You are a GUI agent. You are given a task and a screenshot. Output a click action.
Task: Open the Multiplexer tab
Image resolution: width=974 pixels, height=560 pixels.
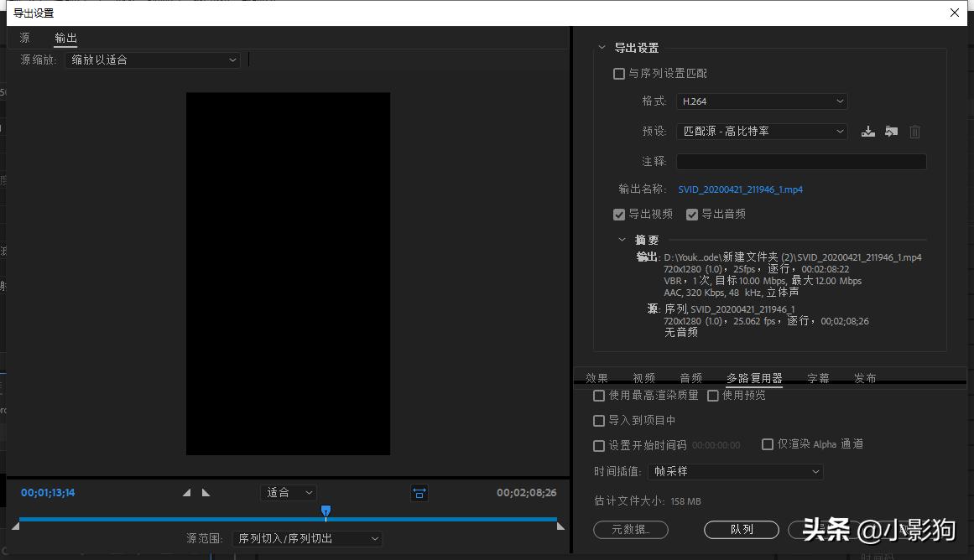pos(755,378)
